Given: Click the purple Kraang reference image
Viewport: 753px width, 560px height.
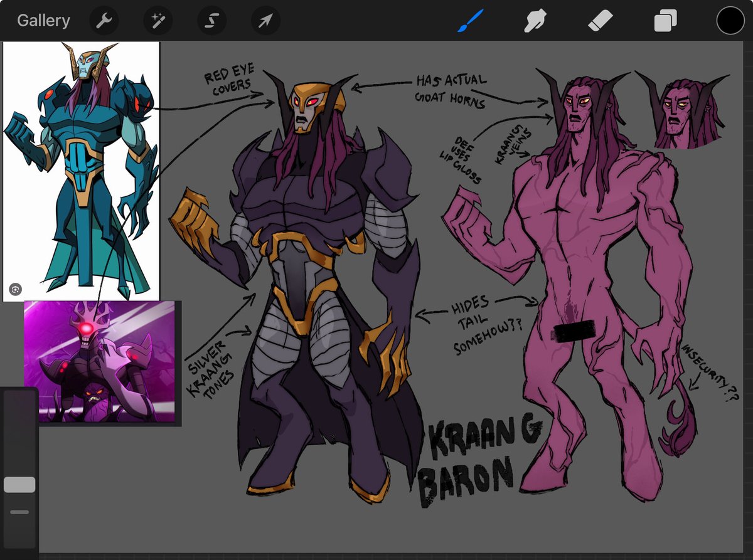Looking at the screenshot, I should coord(99,361).
